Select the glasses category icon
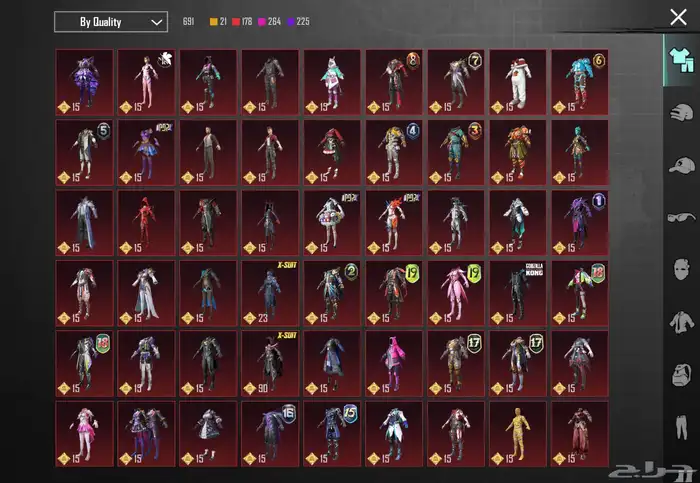This screenshot has height=483, width=700. coord(680,216)
